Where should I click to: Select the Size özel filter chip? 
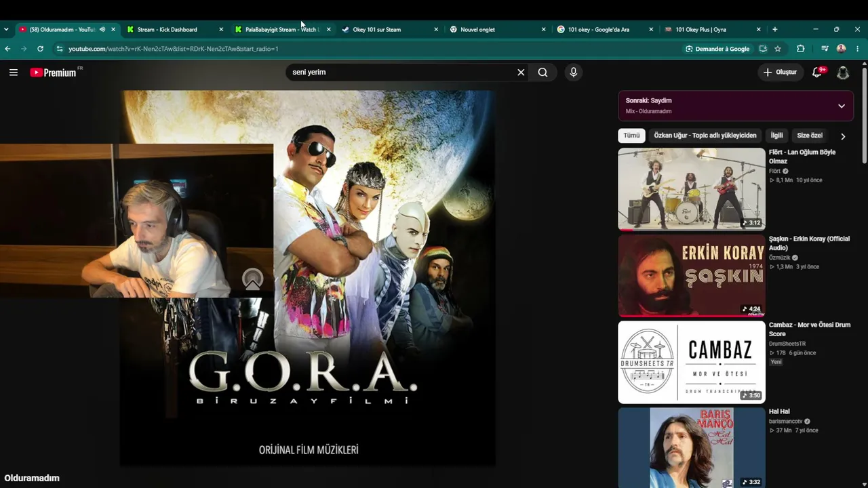coord(810,136)
